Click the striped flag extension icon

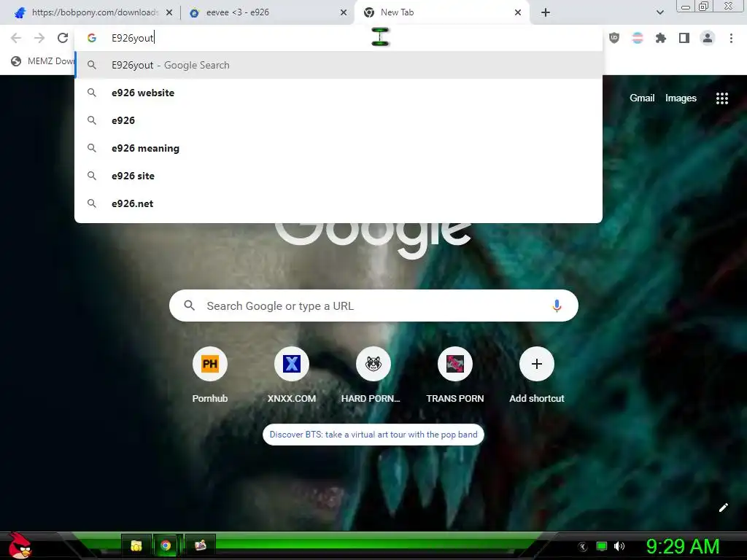(x=638, y=38)
